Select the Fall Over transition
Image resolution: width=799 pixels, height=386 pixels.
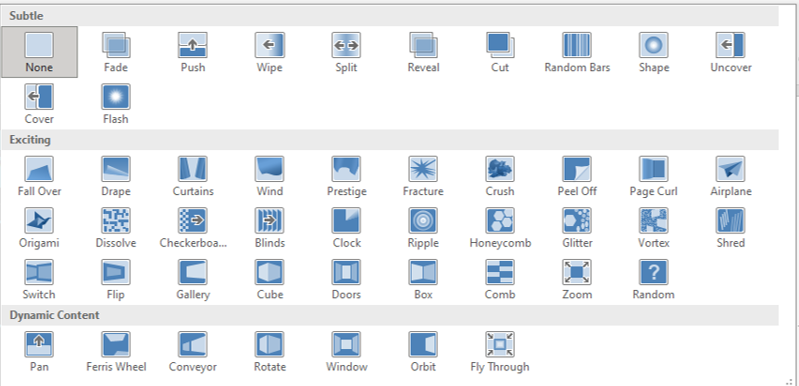pyautogui.click(x=39, y=176)
